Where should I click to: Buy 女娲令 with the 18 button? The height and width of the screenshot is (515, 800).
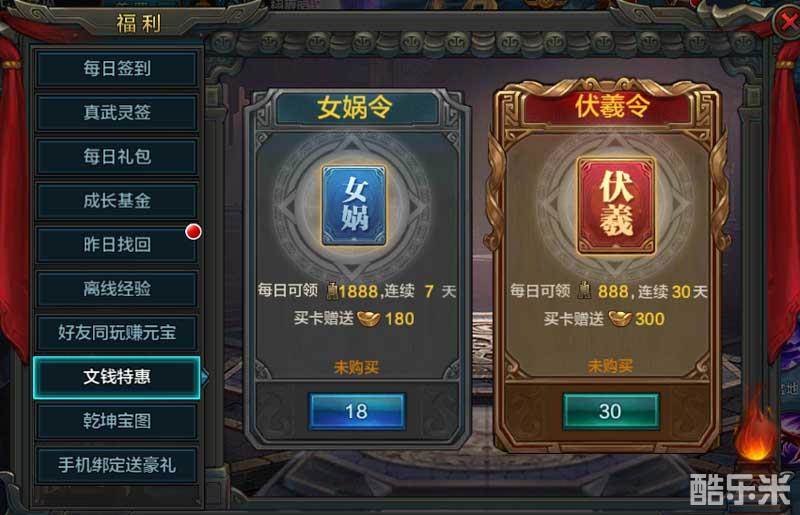tap(357, 411)
